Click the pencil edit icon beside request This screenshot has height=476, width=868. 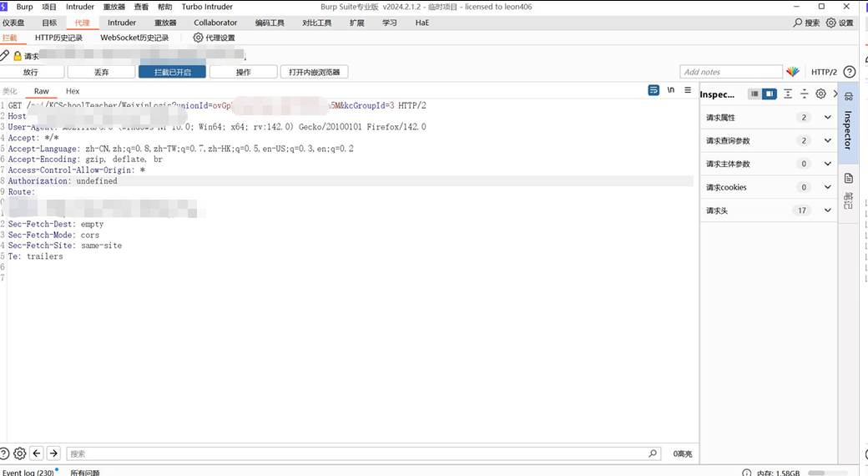(4, 55)
